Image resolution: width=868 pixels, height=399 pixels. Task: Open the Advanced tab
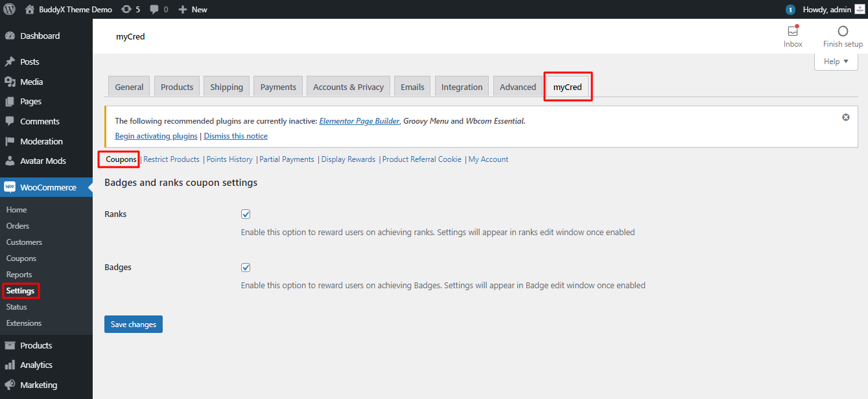point(517,87)
